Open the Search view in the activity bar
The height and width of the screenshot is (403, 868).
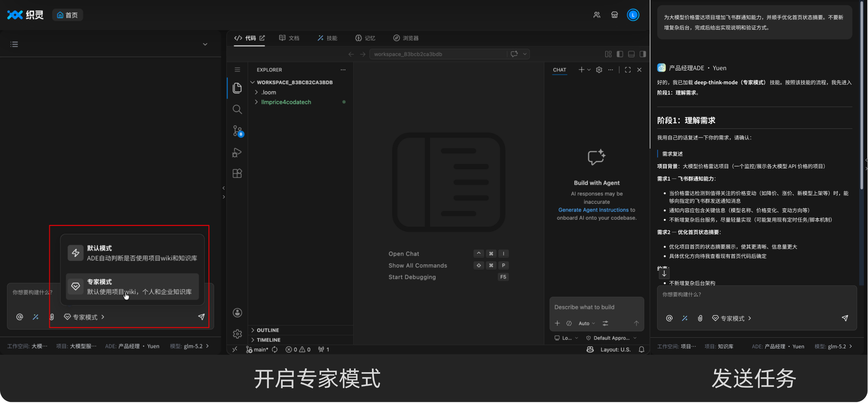coord(237,109)
